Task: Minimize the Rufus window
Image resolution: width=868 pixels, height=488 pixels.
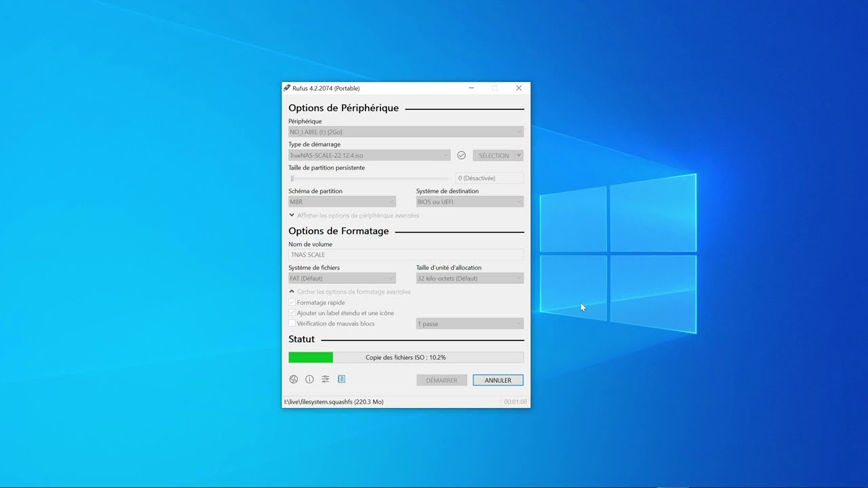Action: coord(471,88)
